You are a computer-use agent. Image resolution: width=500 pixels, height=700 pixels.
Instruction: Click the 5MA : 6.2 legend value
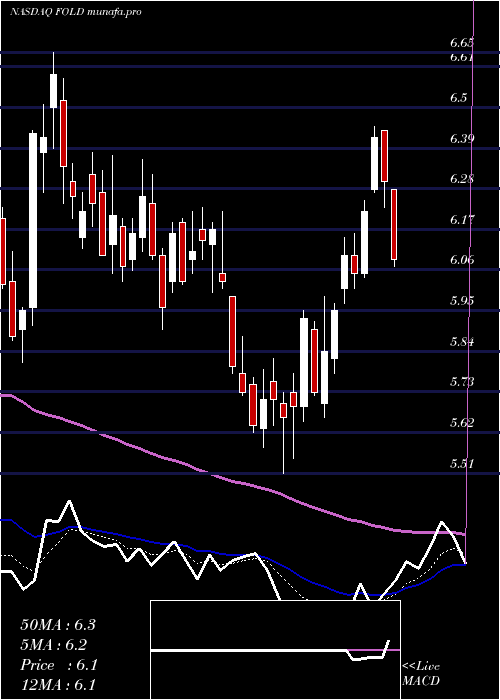(x=54, y=645)
